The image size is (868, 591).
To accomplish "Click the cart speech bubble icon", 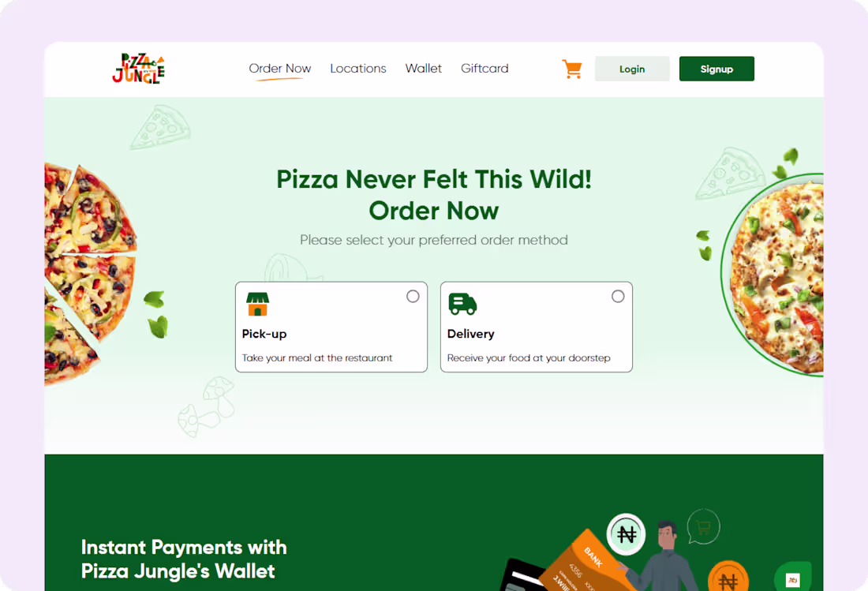I will click(703, 527).
